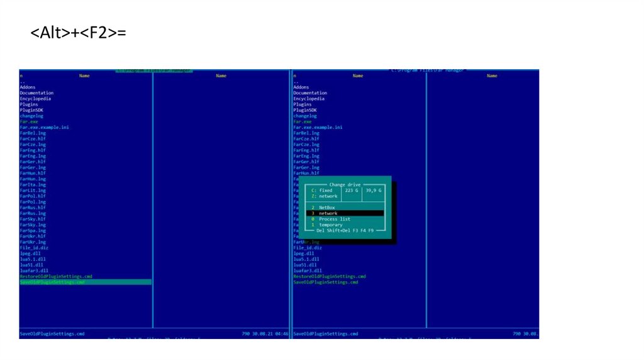Click highlighted SaveOldPluginSettings.cmd in left panel
Viewport: 644px width, 361px height.
(86, 282)
